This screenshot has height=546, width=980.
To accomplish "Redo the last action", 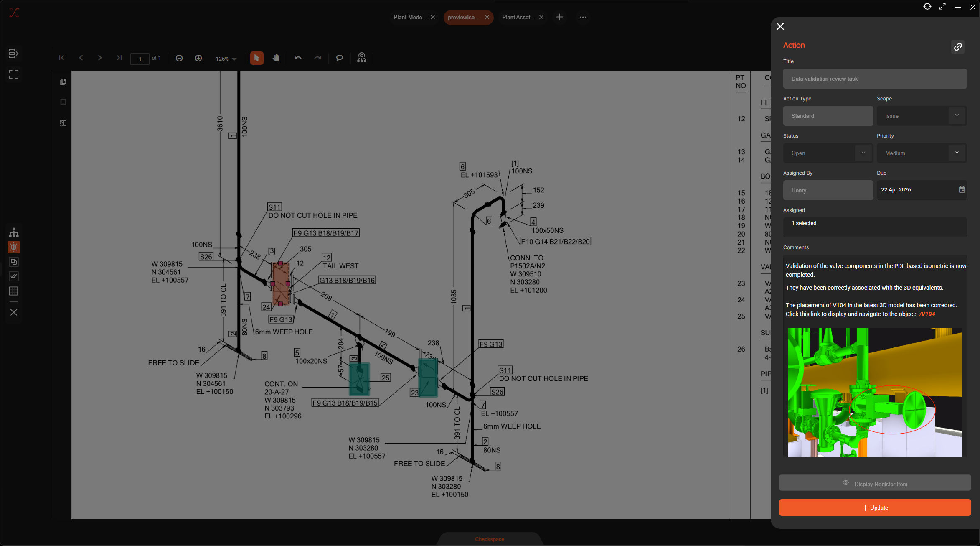I will (x=317, y=58).
